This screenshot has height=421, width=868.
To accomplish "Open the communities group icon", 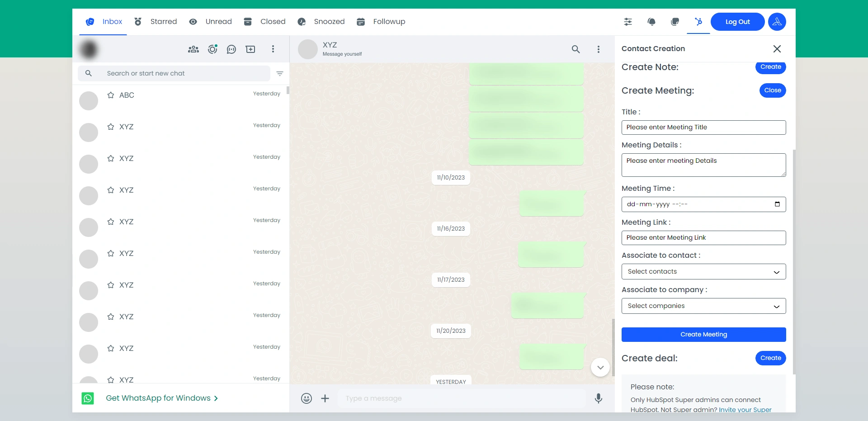I will coord(193,49).
